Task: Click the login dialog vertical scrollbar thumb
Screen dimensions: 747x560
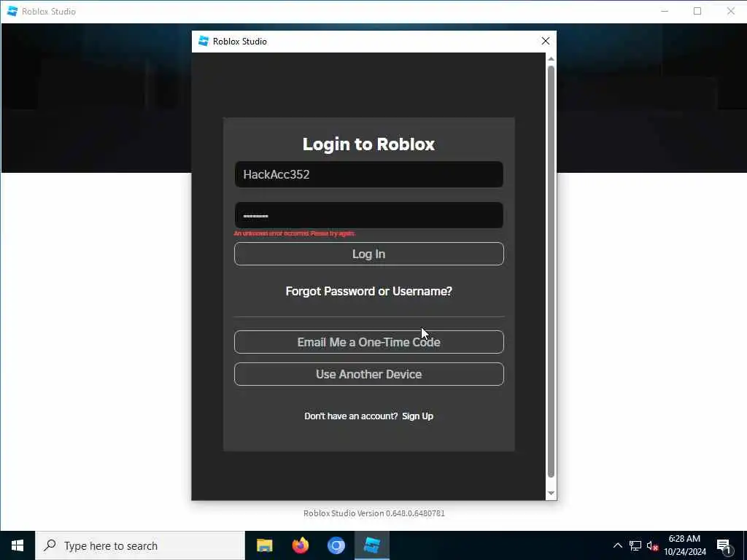Action: coord(551,271)
